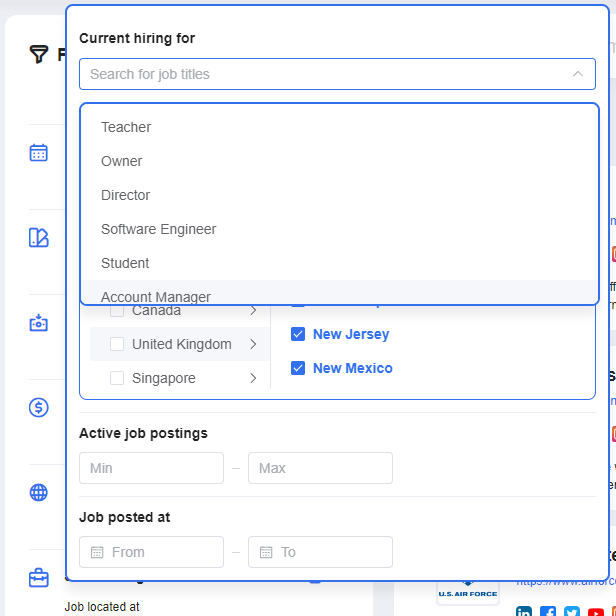The width and height of the screenshot is (616, 616).
Task: Expand United Kingdom regions with chevron
Action: pyautogui.click(x=253, y=344)
